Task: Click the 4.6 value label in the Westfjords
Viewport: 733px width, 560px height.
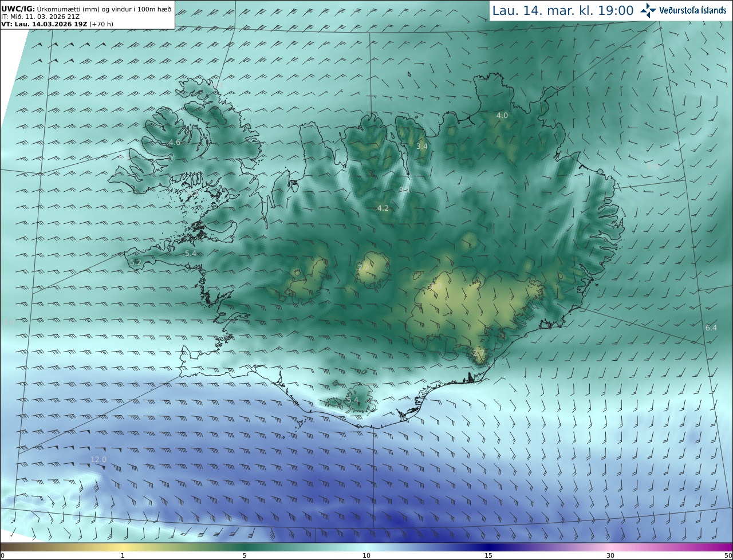Action: [x=175, y=142]
